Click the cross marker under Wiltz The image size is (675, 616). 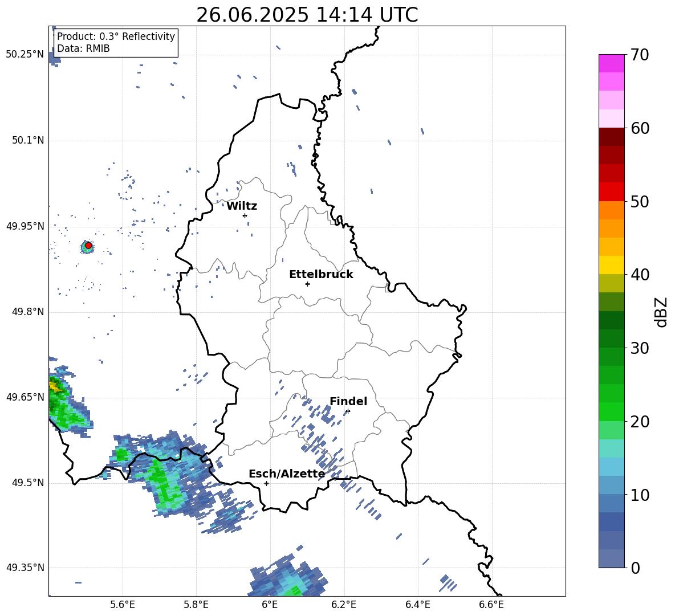coord(245,215)
